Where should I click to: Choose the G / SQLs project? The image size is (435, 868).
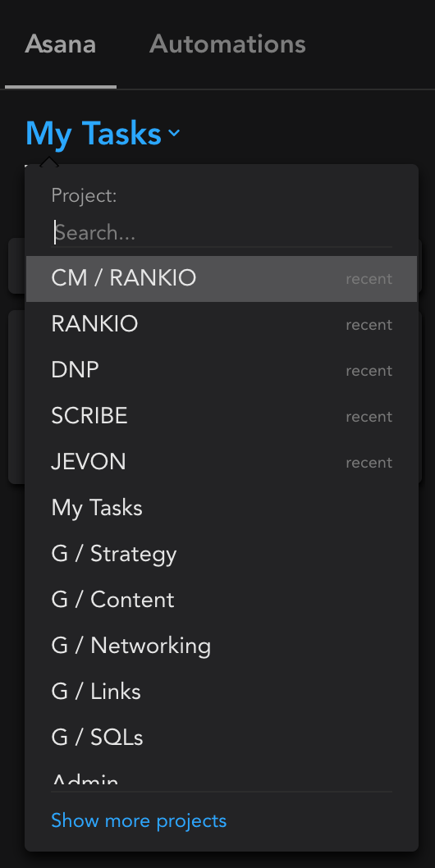point(222,738)
